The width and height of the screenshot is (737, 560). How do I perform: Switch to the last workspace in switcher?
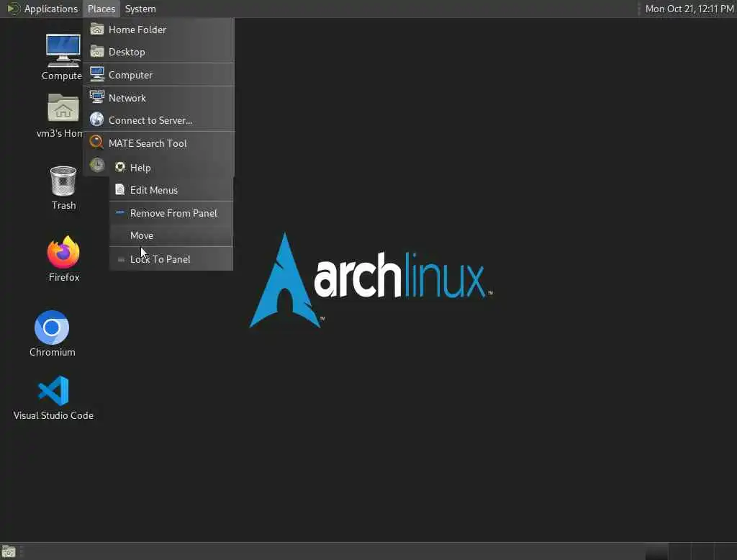725,551
